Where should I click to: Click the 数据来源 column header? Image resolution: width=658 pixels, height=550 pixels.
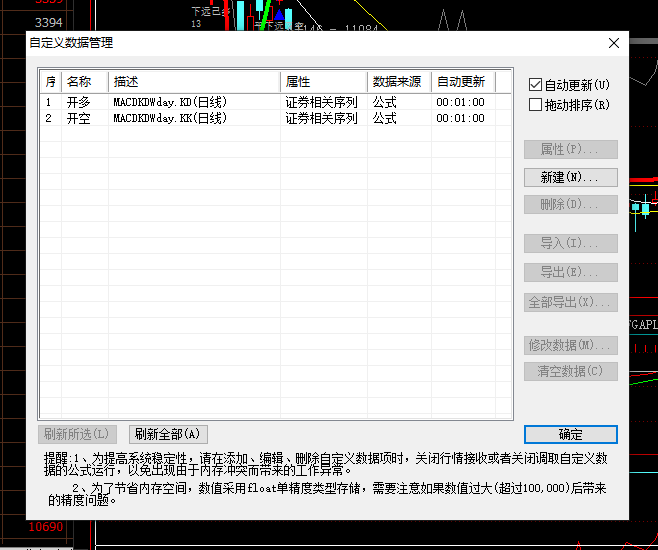pyautogui.click(x=398, y=82)
